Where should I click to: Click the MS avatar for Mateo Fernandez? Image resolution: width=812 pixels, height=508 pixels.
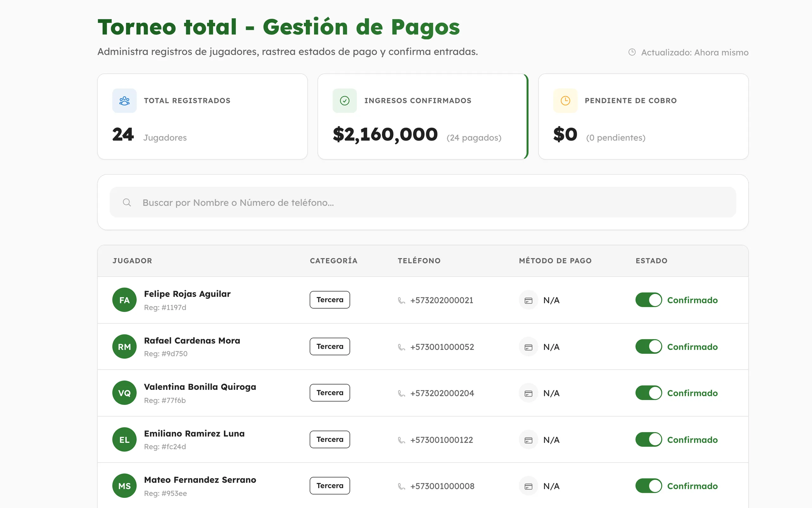(124, 486)
